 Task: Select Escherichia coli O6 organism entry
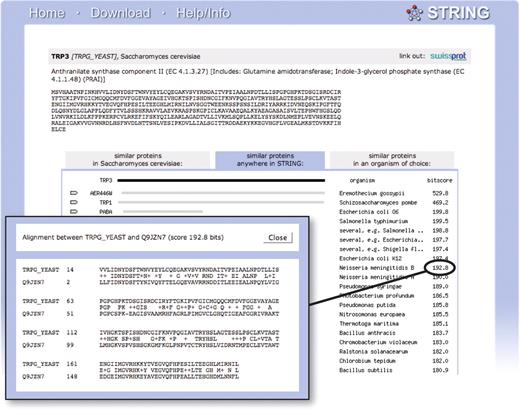(369, 212)
